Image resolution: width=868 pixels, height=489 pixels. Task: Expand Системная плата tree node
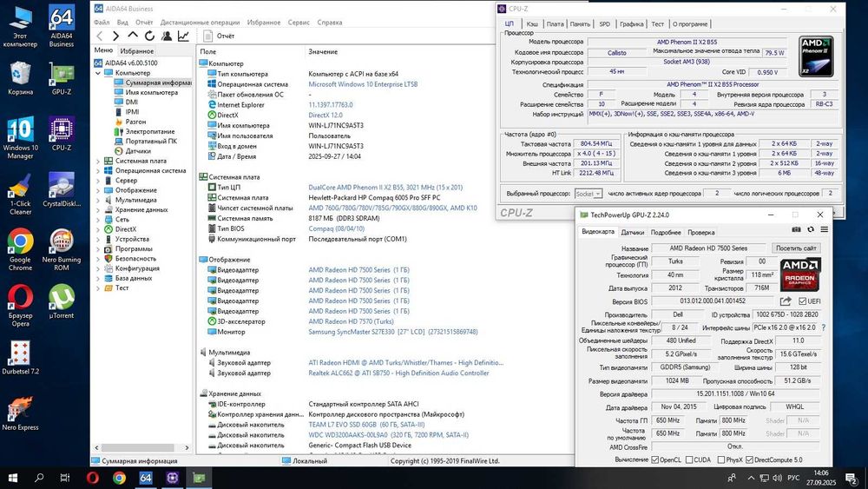[x=98, y=162]
